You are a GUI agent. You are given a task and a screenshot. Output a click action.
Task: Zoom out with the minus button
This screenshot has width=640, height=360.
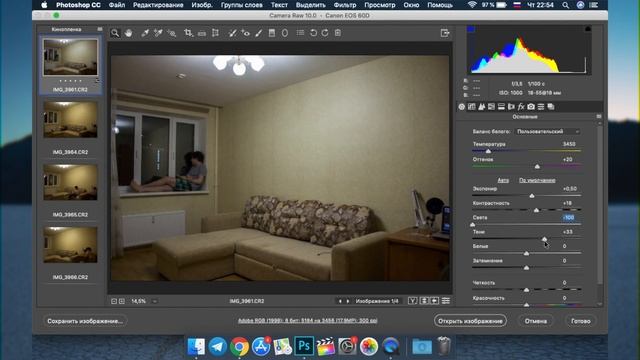click(x=114, y=301)
